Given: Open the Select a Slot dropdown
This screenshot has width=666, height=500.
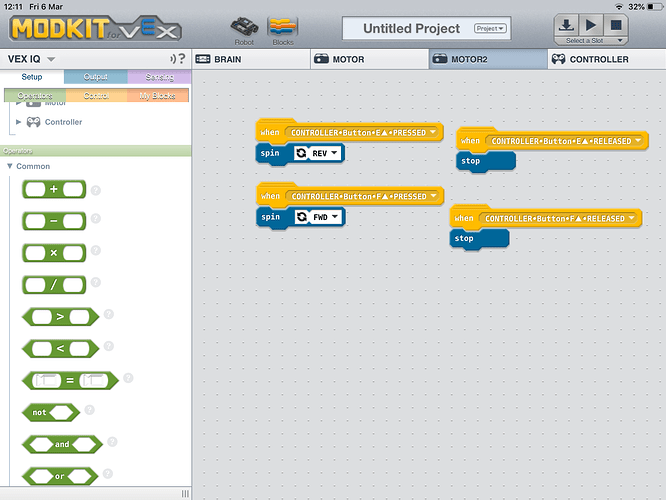Looking at the screenshot, I should 591,41.
